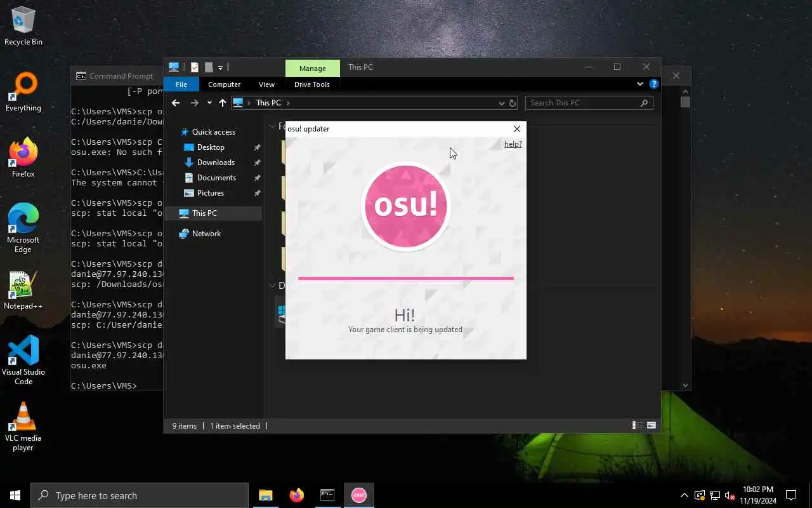This screenshot has width=812, height=508.
Task: Click the pink update progress bar
Action: [x=406, y=278]
